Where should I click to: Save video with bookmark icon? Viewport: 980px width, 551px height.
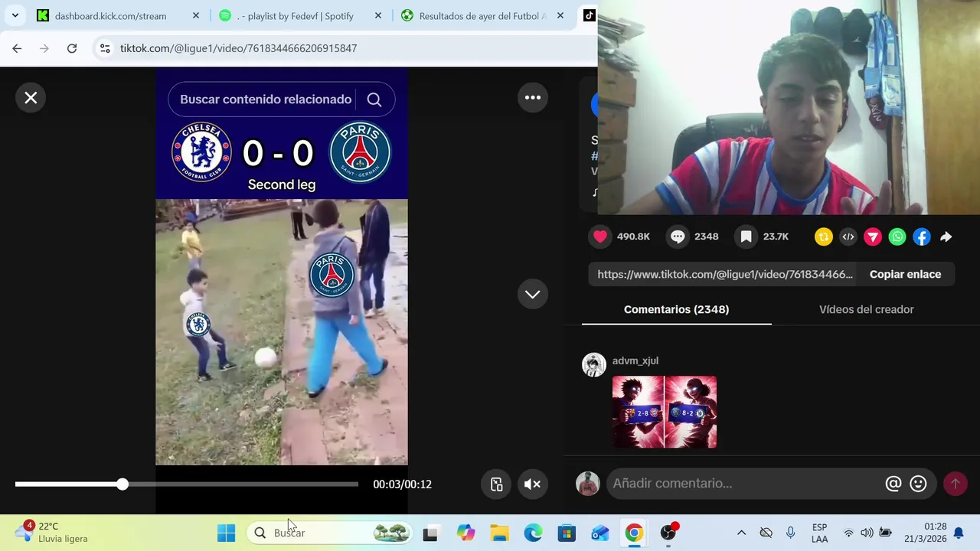pos(746,236)
